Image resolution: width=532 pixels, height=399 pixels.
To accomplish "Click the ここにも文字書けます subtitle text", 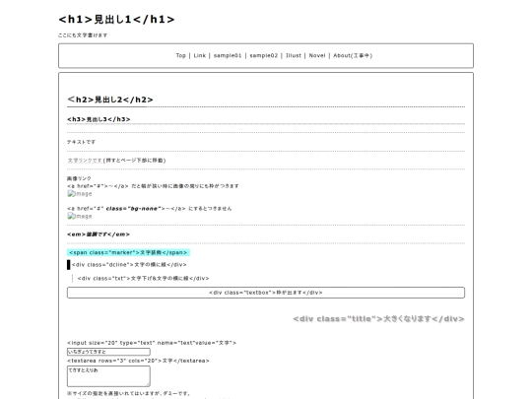I will (x=83, y=34).
